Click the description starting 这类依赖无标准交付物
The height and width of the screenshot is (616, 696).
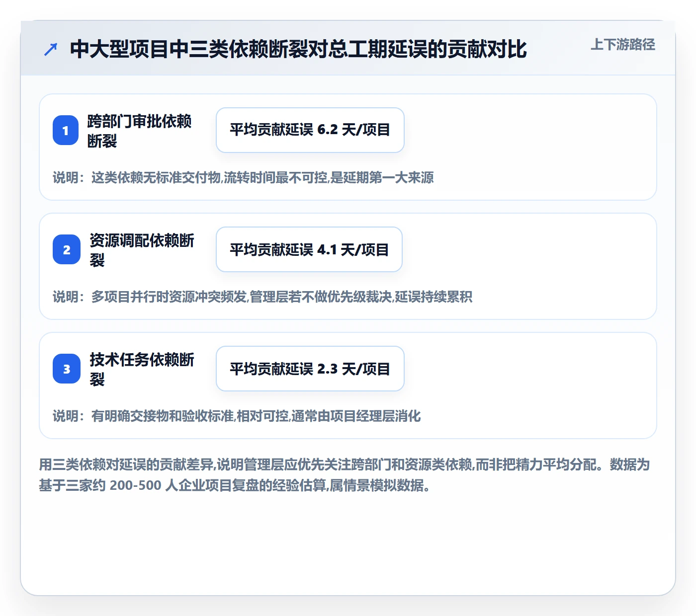243,177
